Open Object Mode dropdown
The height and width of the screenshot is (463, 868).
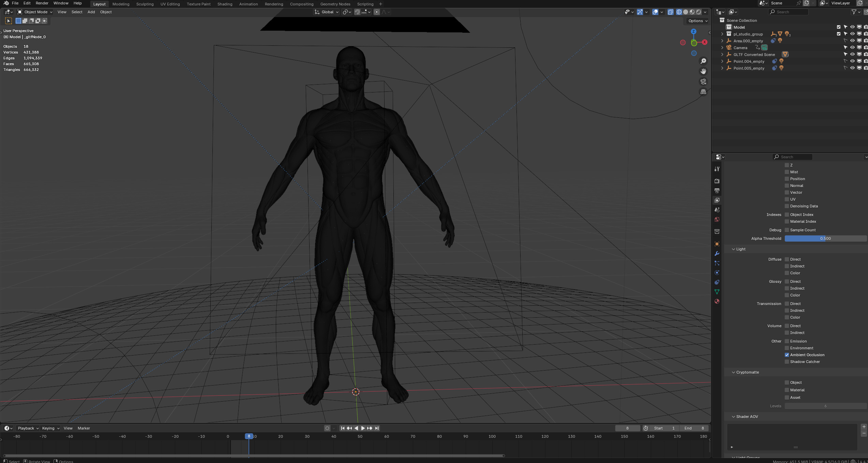click(x=35, y=12)
